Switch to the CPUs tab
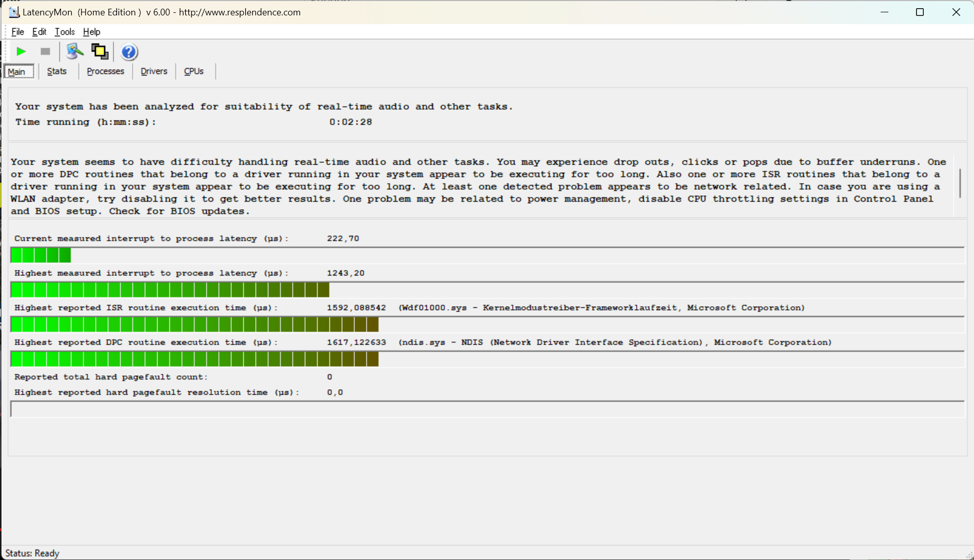The width and height of the screenshot is (974, 560). [x=193, y=71]
